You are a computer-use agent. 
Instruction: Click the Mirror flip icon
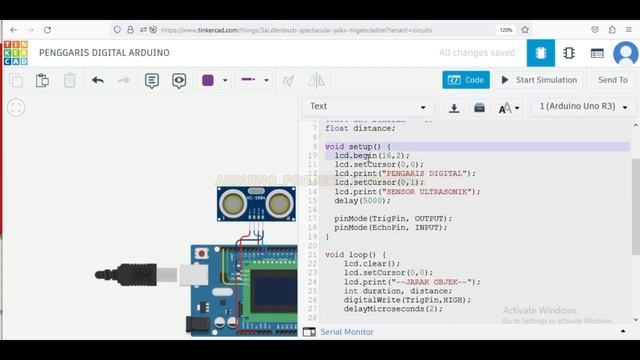[316, 80]
